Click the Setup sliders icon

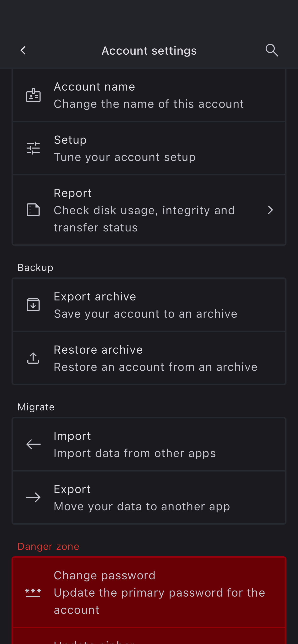click(33, 148)
